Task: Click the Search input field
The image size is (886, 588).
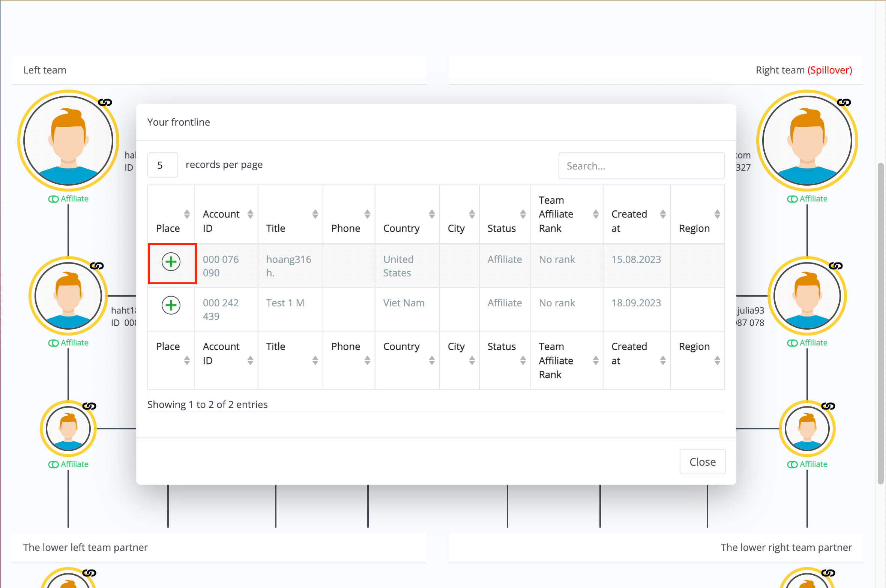Action: (641, 166)
